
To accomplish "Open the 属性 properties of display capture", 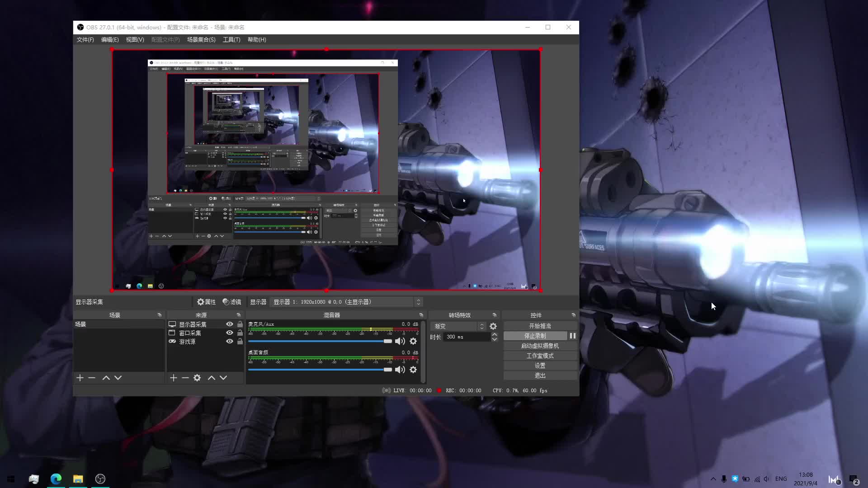I will [206, 302].
